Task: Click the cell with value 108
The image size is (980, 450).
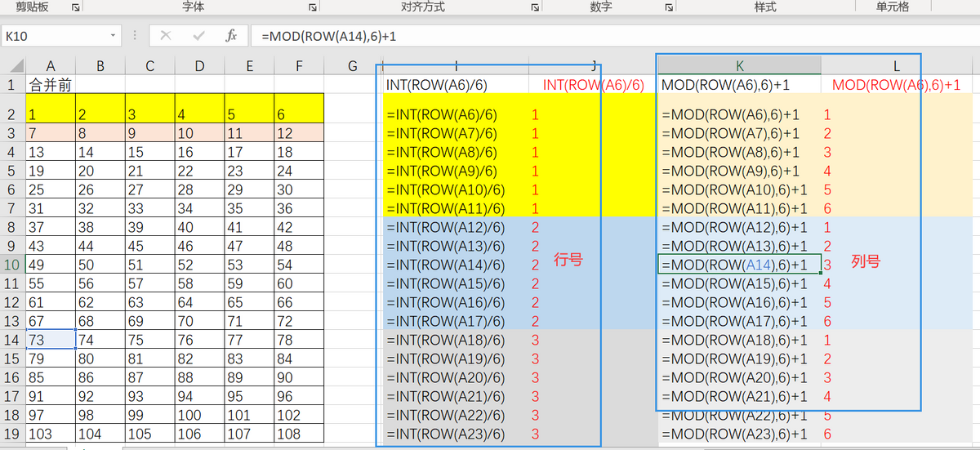Action: point(300,434)
